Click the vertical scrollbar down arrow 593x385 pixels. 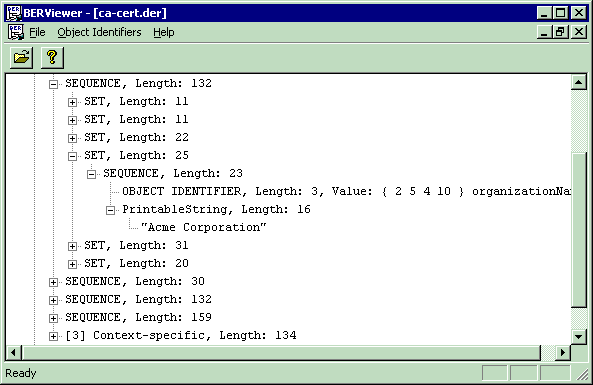click(579, 336)
